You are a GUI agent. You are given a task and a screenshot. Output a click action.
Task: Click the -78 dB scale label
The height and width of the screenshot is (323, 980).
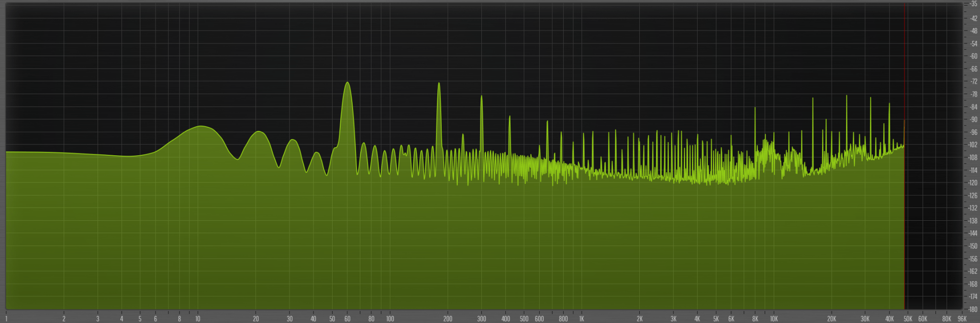(973, 94)
